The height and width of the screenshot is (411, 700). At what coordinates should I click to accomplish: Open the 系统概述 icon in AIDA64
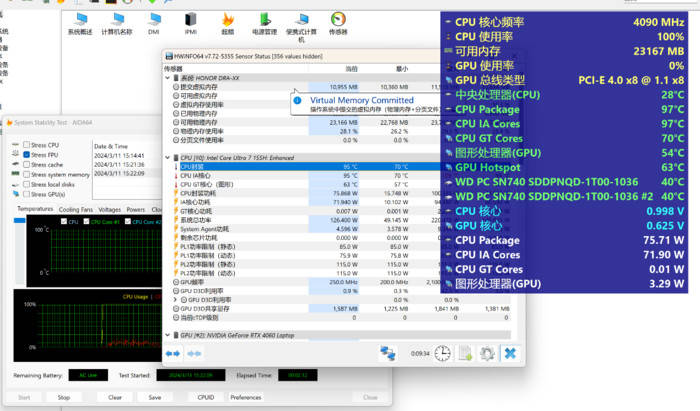80,23
